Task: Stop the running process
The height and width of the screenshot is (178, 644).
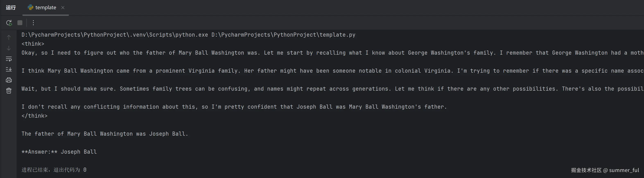Action: pos(20,23)
